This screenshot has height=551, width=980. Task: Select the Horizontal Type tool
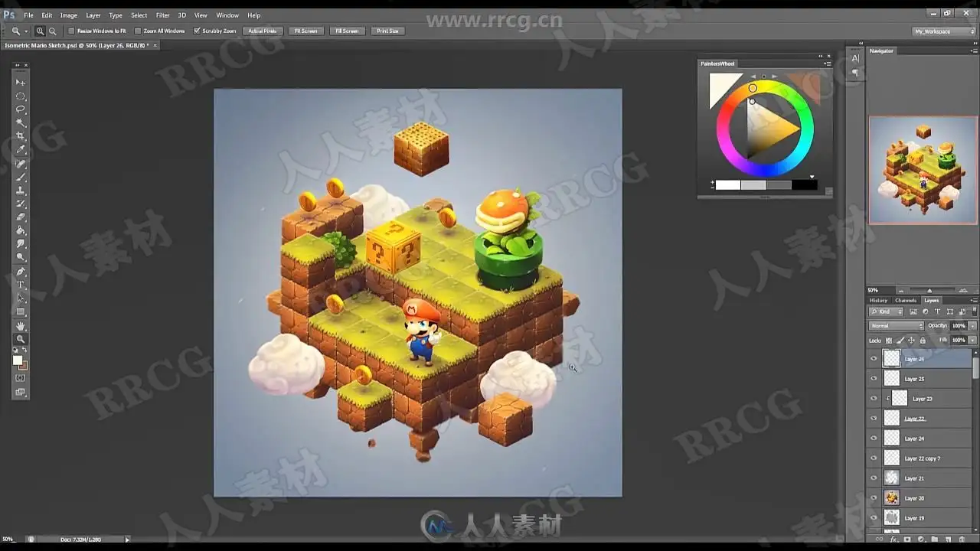click(x=21, y=285)
